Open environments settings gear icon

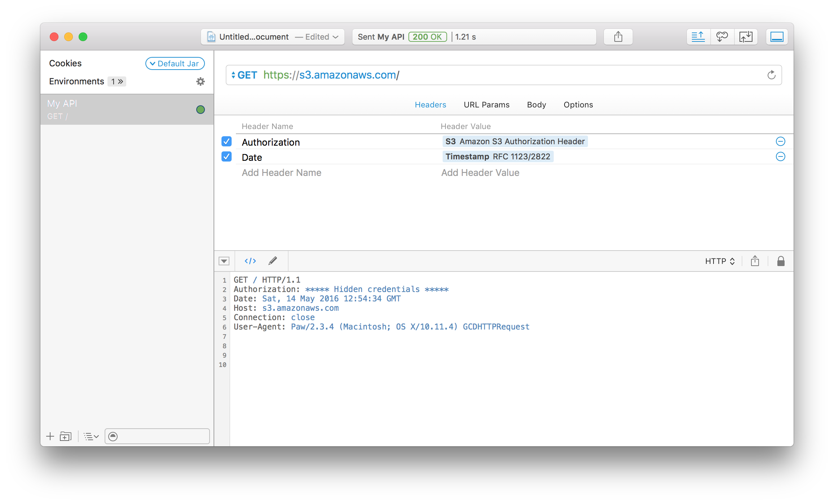200,81
